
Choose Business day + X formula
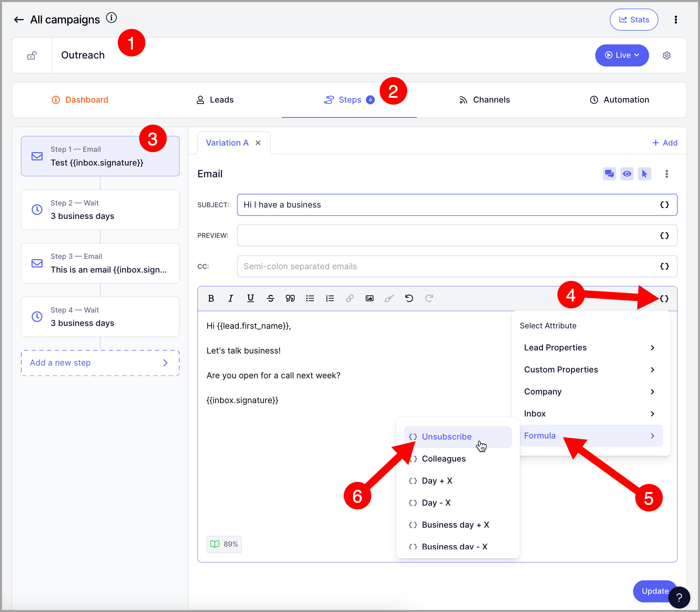457,525
